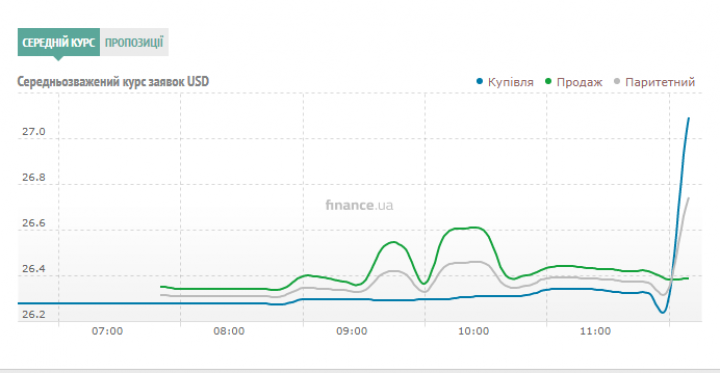Switch to the СЕРЕДНІЙ КУРС tab
The image size is (720, 373).
(x=59, y=42)
